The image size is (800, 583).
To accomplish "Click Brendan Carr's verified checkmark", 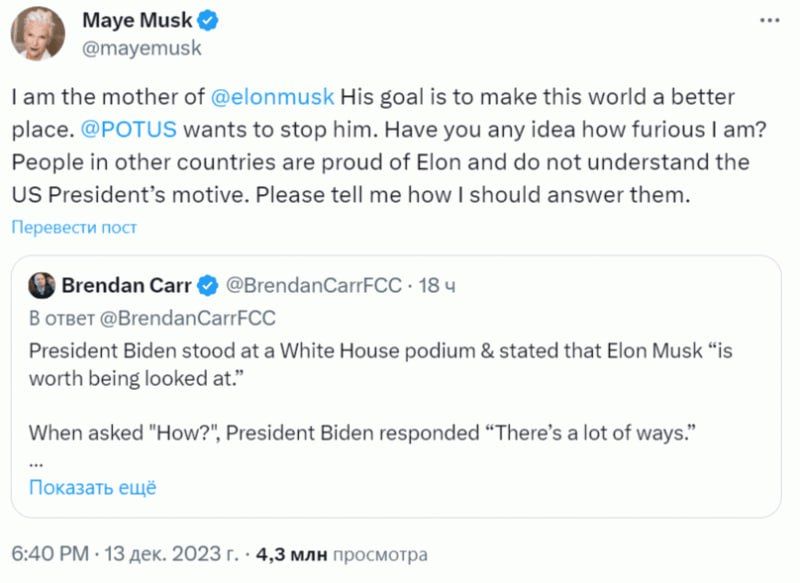I will pyautogui.click(x=205, y=283).
